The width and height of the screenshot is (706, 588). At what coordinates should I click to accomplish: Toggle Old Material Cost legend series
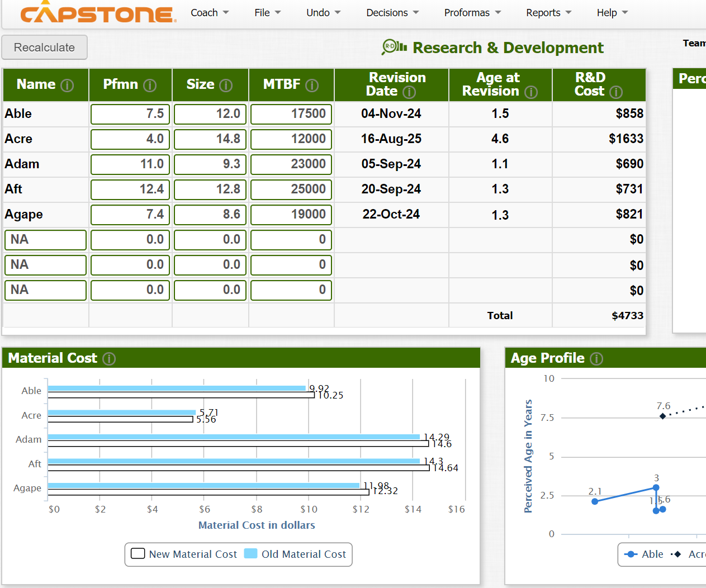coord(295,554)
